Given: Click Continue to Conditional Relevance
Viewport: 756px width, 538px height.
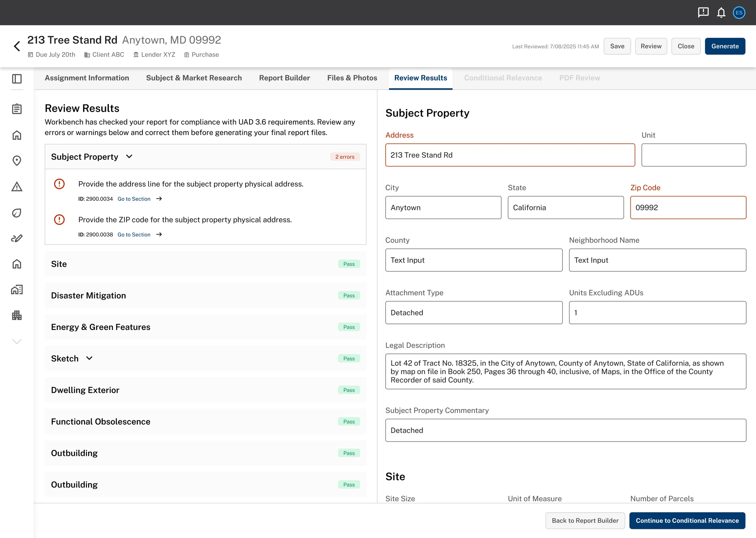Looking at the screenshot, I should click(x=687, y=520).
